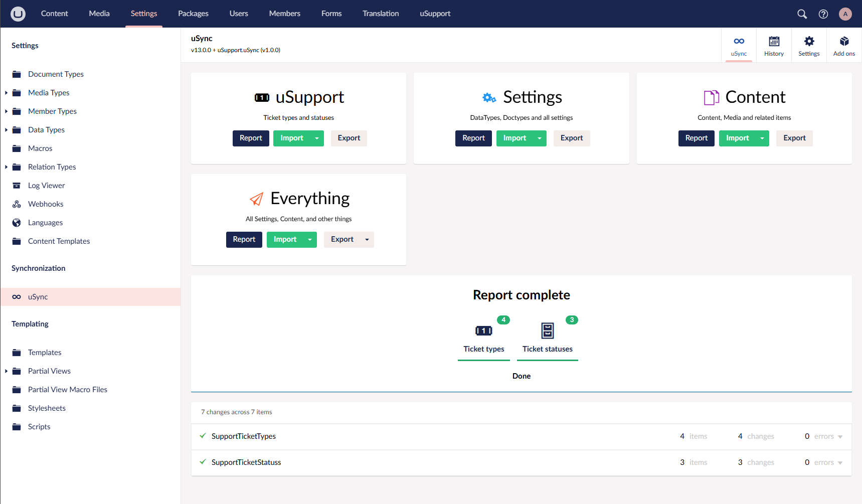This screenshot has width=862, height=504.
Task: Click the Report button under Settings
Action: [473, 138]
